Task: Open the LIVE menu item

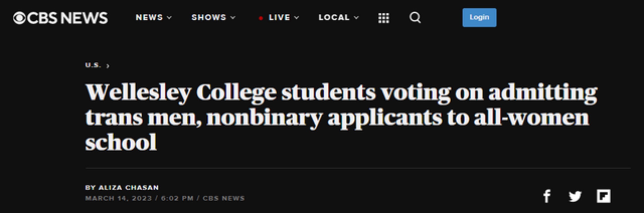Action: pos(279,17)
